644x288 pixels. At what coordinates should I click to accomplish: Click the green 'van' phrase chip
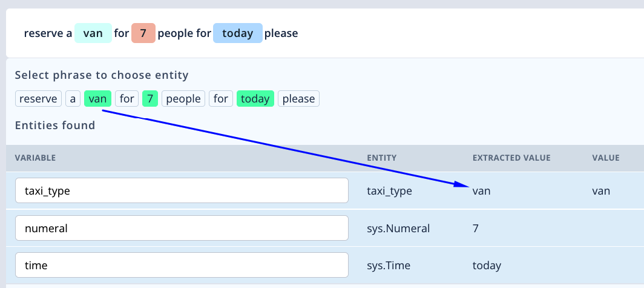tap(98, 99)
